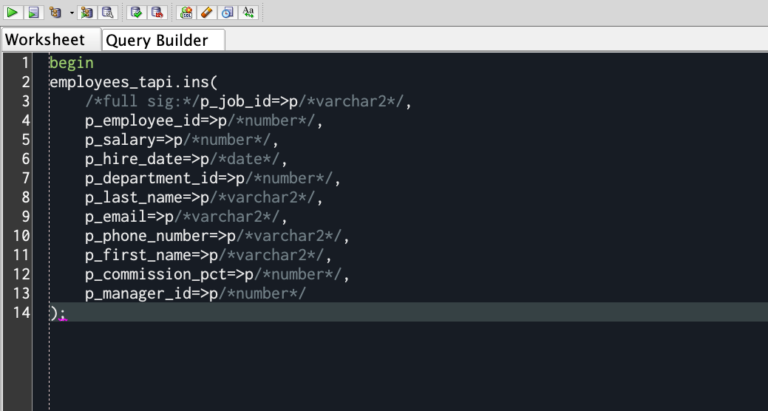Open the SQL History icon
Screen dimensions: 768x411
227,12
